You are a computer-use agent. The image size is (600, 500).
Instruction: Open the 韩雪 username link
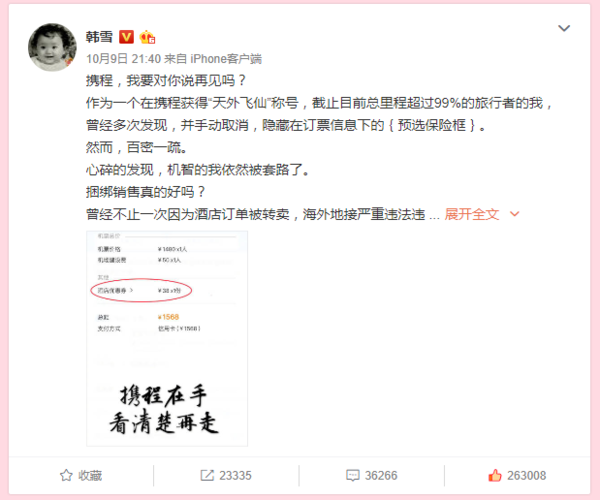[99, 37]
